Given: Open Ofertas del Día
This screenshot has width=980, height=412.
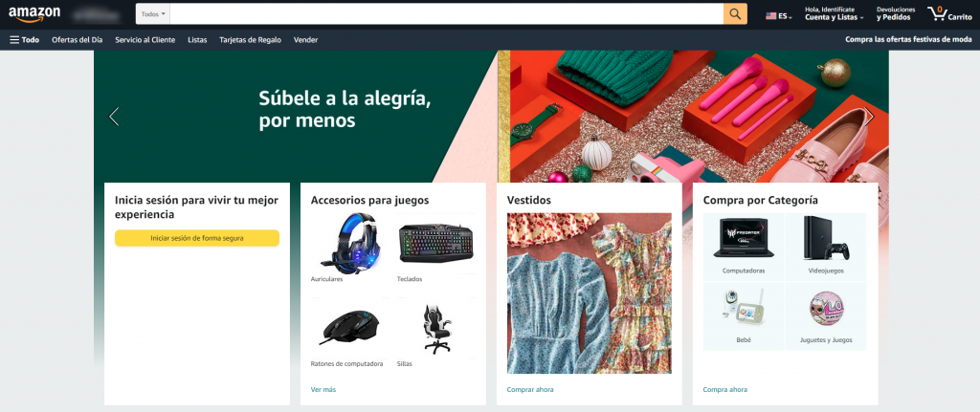Looking at the screenshot, I should 77,39.
